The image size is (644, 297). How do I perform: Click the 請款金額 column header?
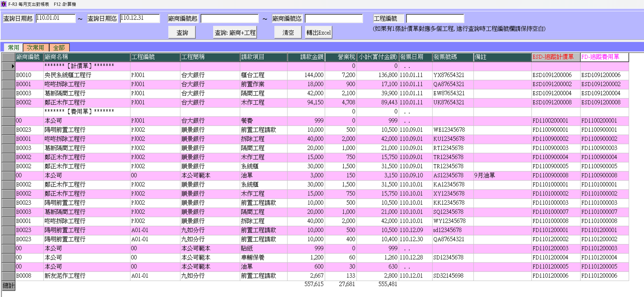pyautogui.click(x=306, y=57)
